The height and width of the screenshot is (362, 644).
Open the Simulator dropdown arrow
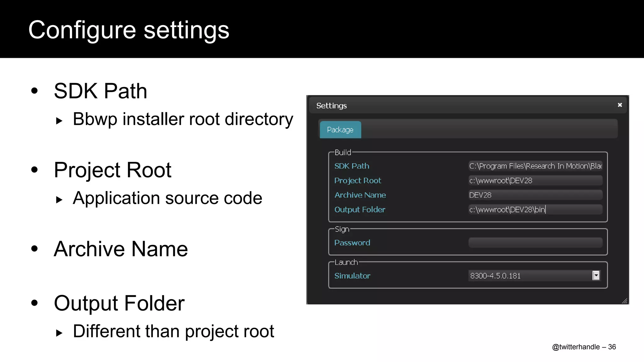coord(596,276)
